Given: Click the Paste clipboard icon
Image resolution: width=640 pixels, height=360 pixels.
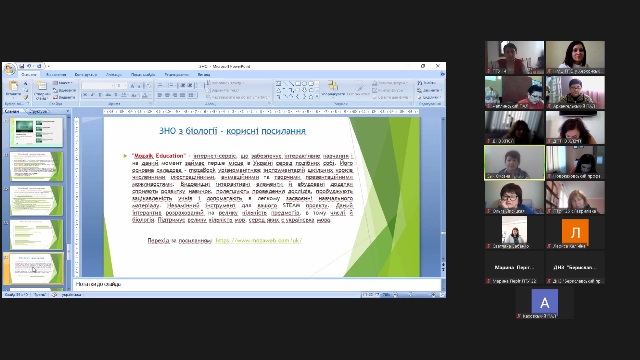Looking at the screenshot, I should point(13,88).
